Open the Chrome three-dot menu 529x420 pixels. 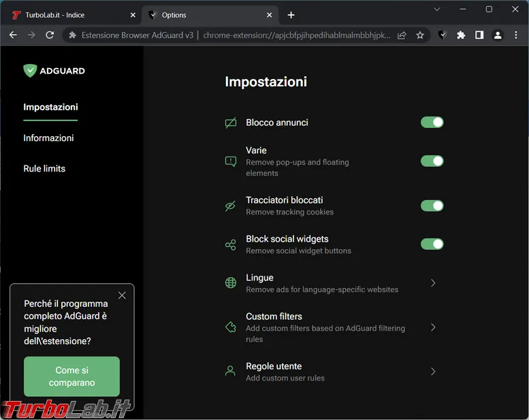click(516, 35)
